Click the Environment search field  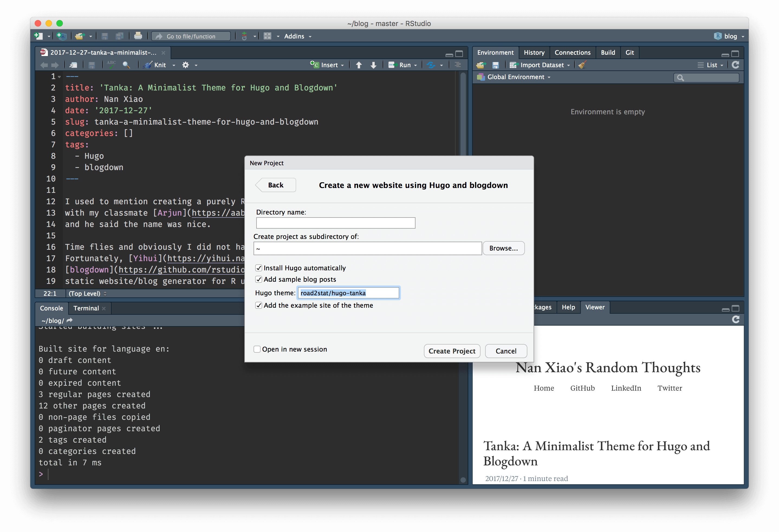point(706,78)
